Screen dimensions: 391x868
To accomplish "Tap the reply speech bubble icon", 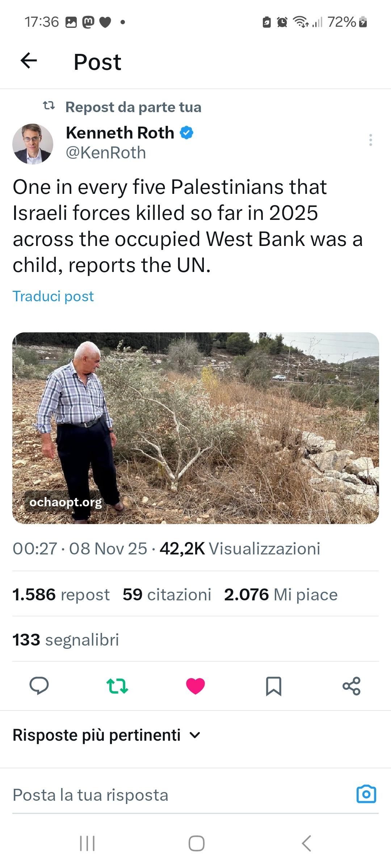I will click(x=39, y=686).
